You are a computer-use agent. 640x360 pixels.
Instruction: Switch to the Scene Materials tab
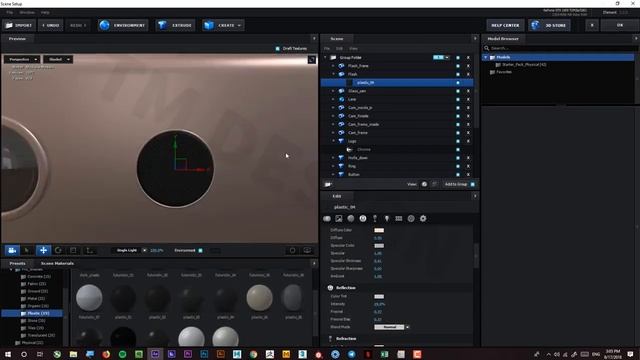(57, 263)
